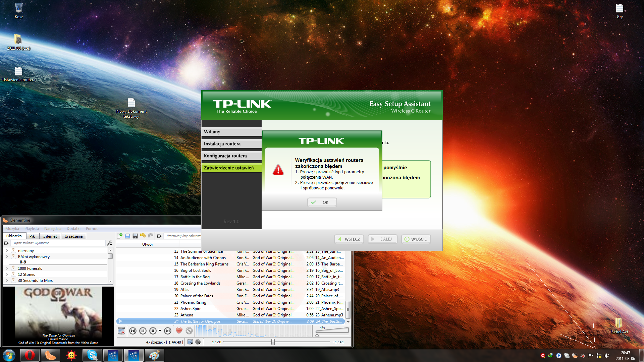Switch to the Internet tab
The width and height of the screenshot is (644, 362).
pos(50,236)
